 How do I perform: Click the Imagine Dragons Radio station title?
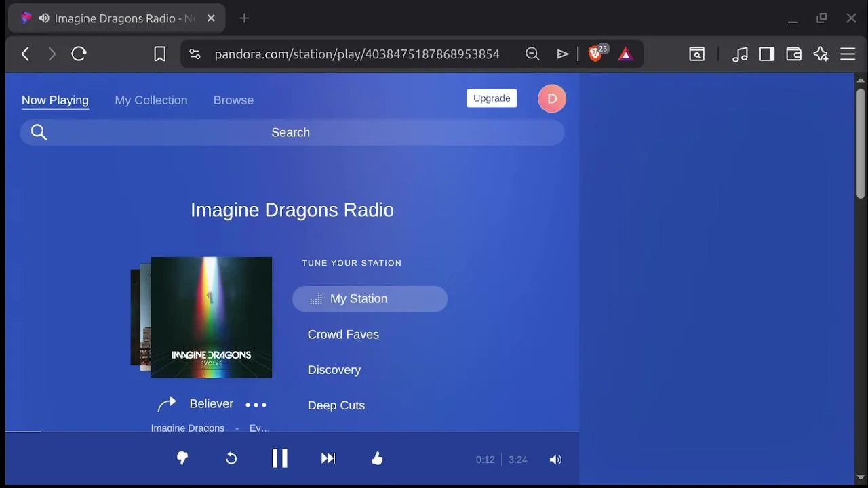tap(292, 210)
